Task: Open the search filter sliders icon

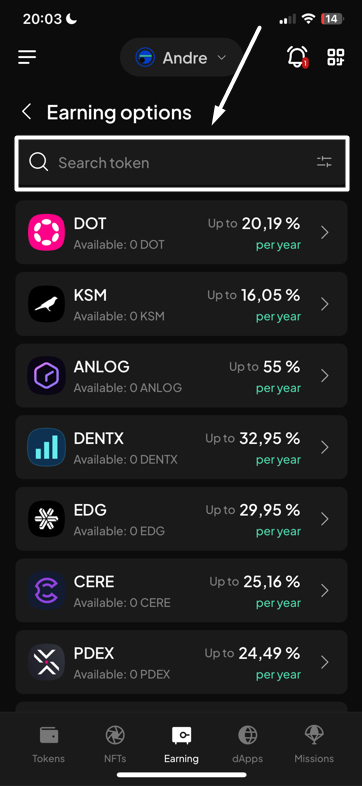Action: coord(324,162)
